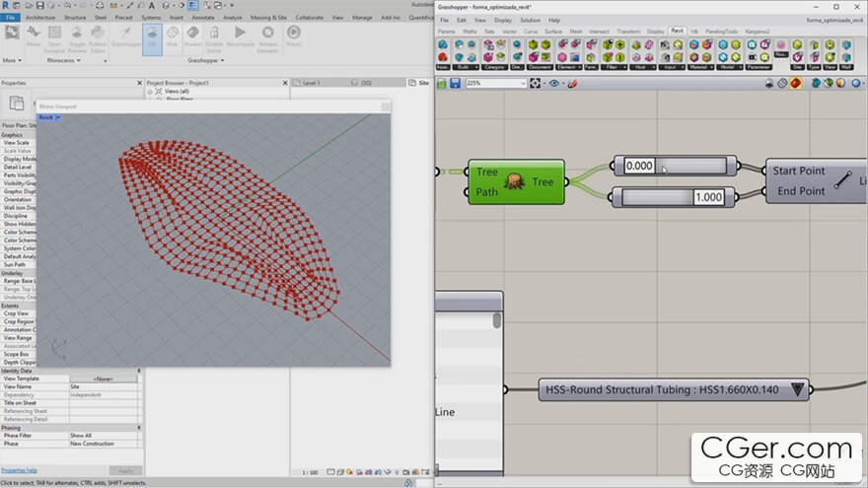Click the View Name field with value Site
Image resolution: width=868 pixels, height=488 pixels.
click(104, 386)
